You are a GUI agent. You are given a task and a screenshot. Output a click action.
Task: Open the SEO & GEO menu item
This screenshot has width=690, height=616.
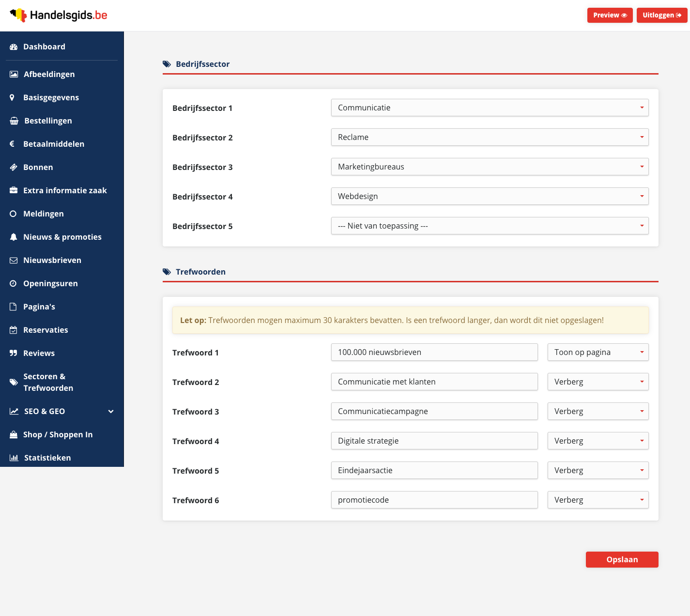(62, 411)
